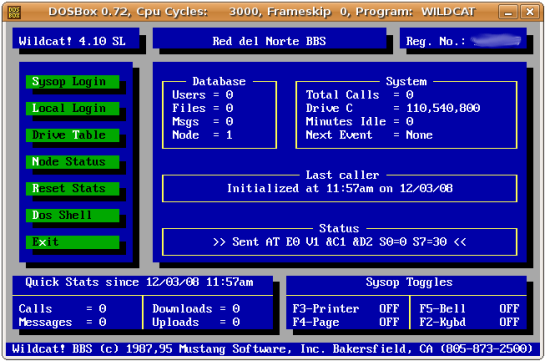The height and width of the screenshot is (361, 545).
Task: Launch the Dos Shell option
Action: point(73,215)
